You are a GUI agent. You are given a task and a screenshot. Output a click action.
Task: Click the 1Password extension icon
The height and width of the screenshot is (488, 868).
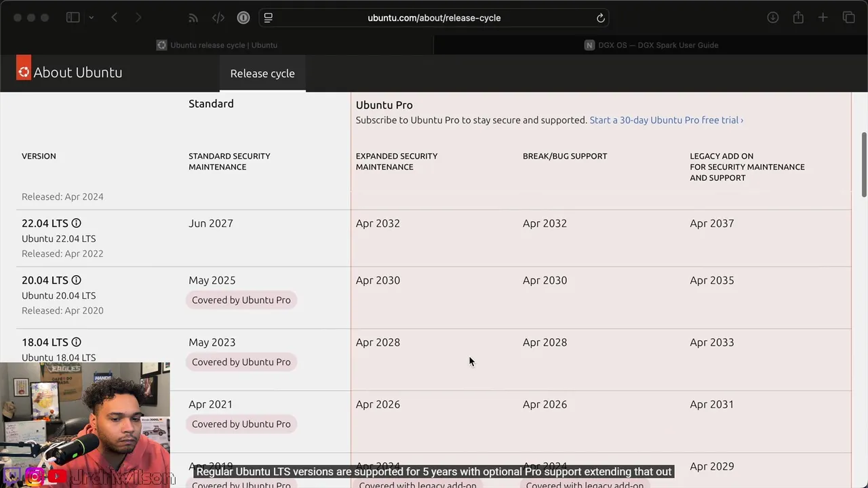point(243,18)
